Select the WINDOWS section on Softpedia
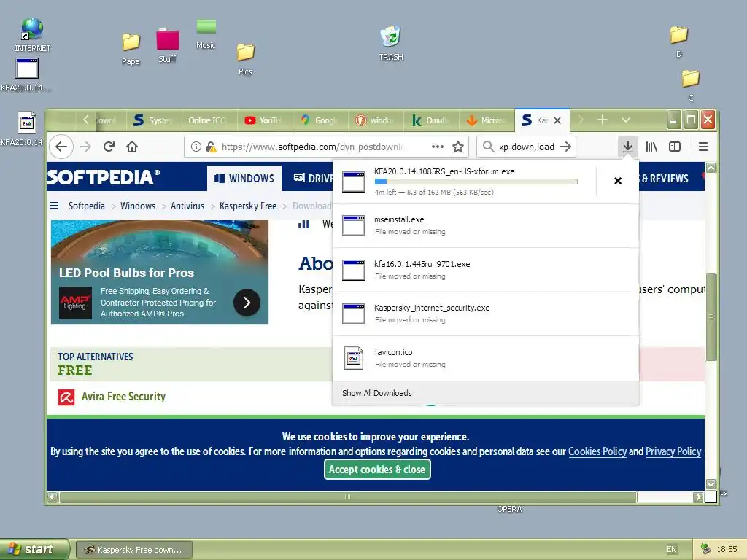Viewport: 747px width, 560px height. coord(244,179)
